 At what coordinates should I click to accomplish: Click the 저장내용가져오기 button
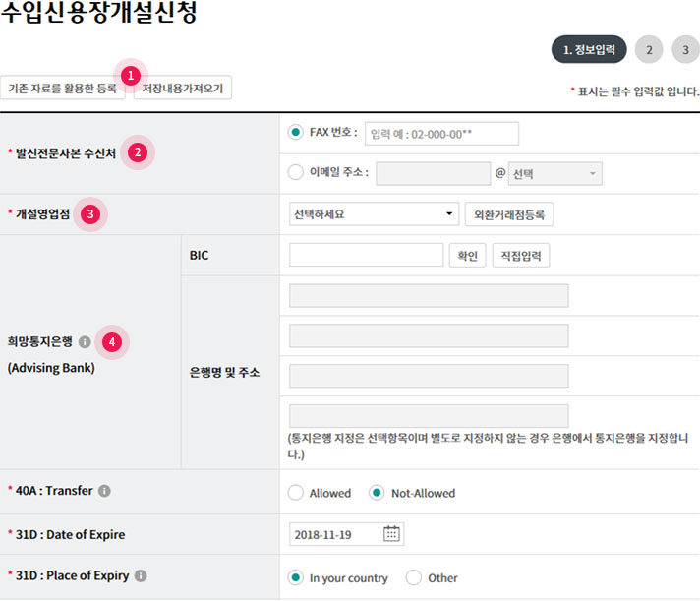tap(183, 89)
